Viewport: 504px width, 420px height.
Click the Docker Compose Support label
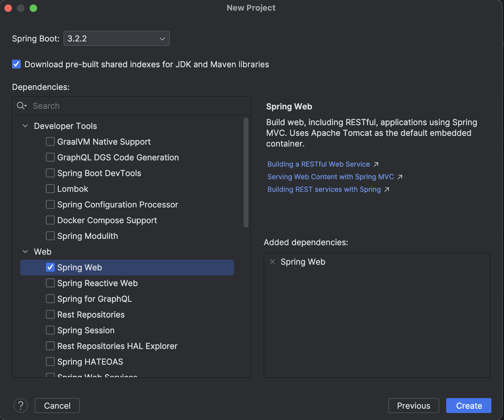pos(107,220)
